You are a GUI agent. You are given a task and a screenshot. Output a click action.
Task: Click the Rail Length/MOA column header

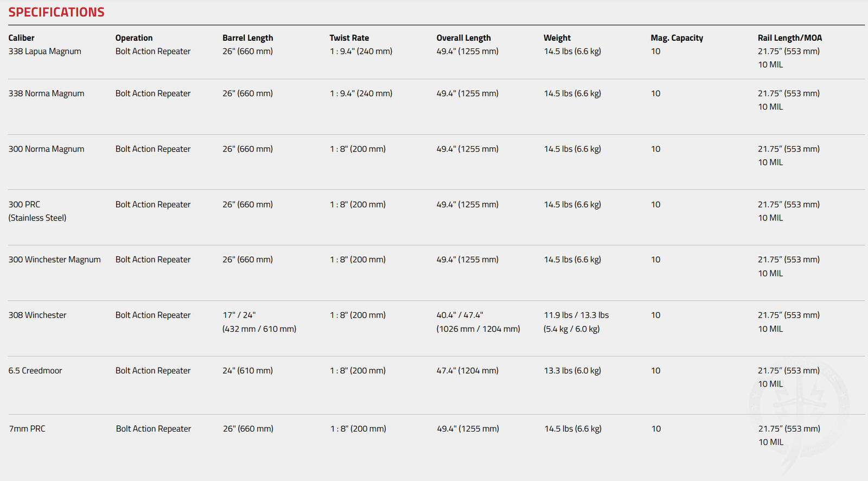790,38
